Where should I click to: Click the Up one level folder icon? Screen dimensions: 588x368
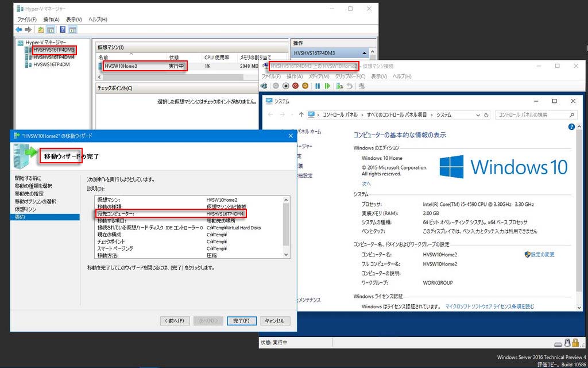[41, 30]
